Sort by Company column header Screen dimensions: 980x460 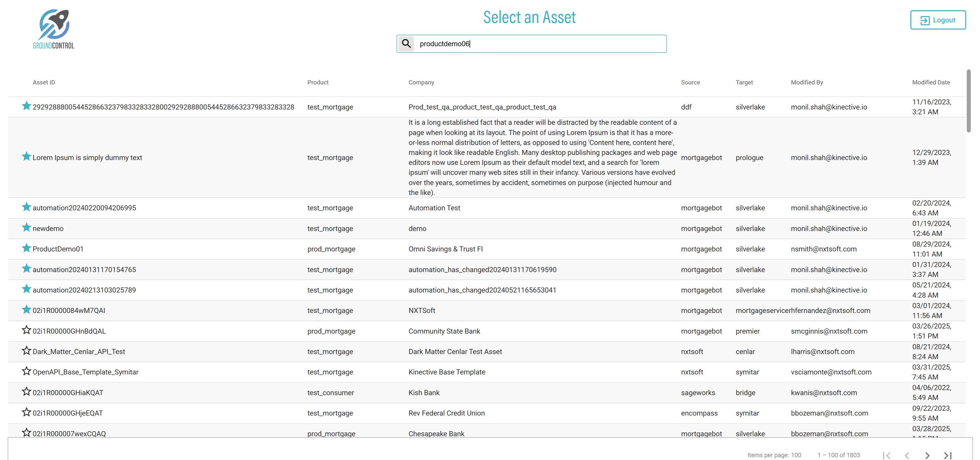pos(421,82)
